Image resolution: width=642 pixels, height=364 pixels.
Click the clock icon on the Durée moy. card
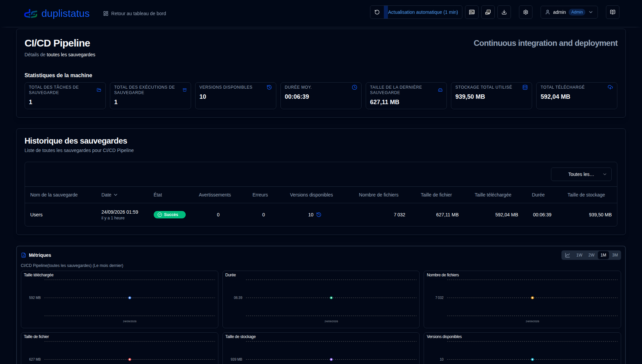pyautogui.click(x=355, y=87)
